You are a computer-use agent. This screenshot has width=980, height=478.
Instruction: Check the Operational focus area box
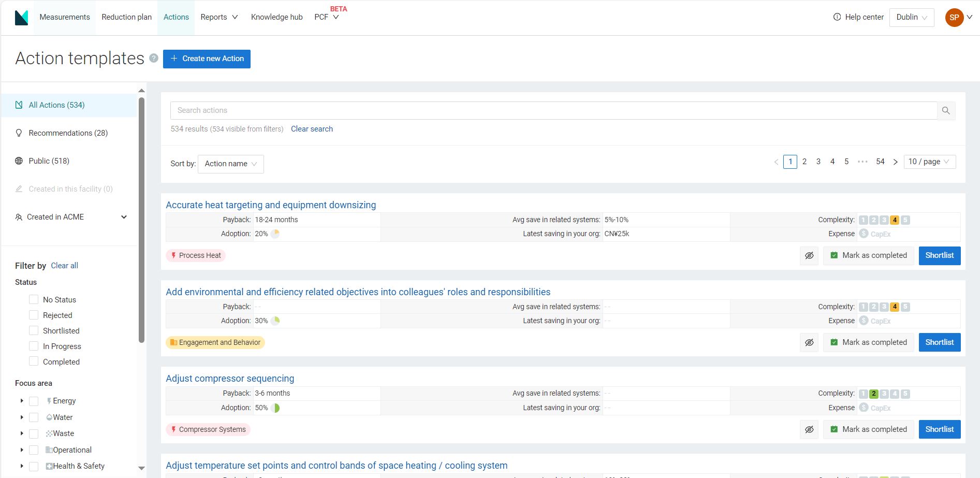34,450
